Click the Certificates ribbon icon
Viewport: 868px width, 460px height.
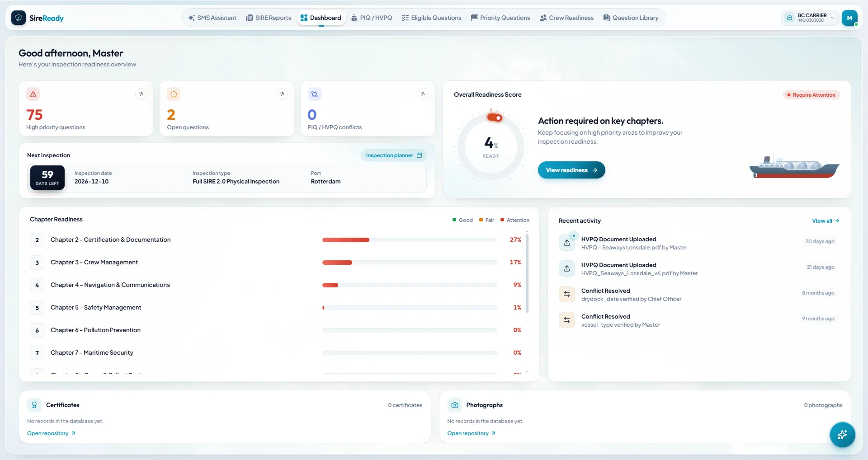[34, 405]
